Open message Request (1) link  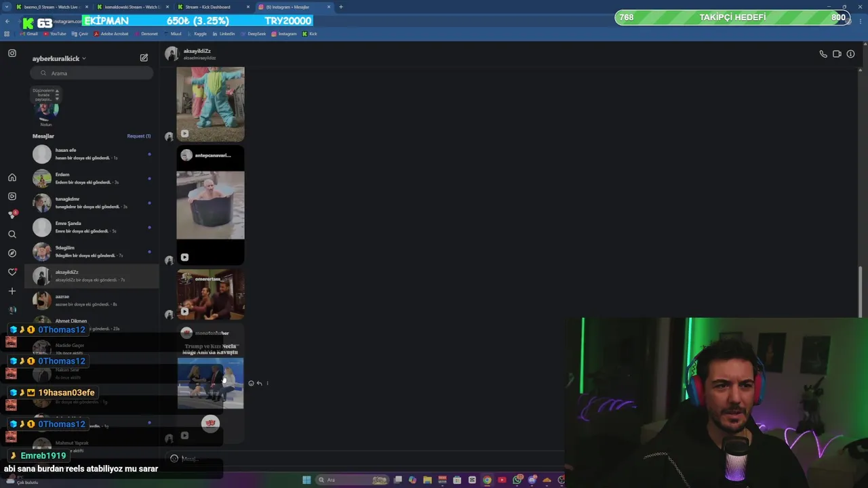coord(139,136)
